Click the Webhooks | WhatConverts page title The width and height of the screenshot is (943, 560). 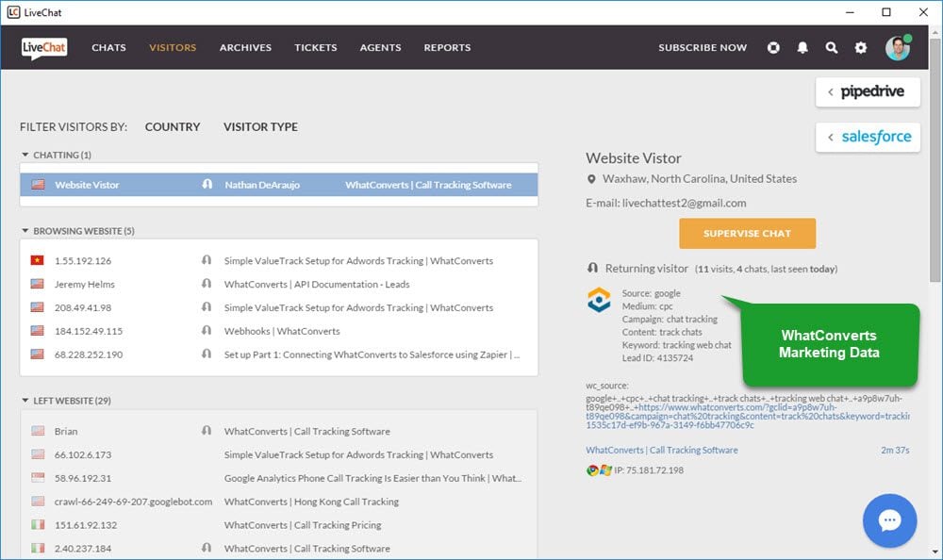coord(282,331)
